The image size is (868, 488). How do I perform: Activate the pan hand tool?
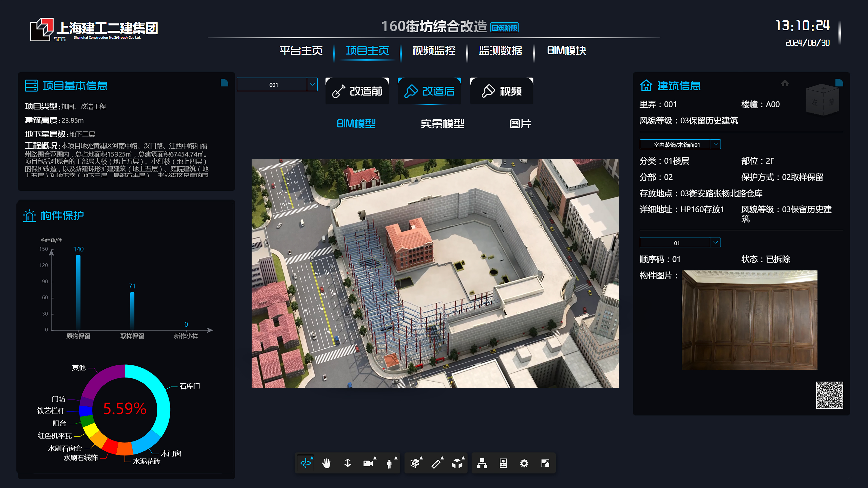(x=326, y=463)
